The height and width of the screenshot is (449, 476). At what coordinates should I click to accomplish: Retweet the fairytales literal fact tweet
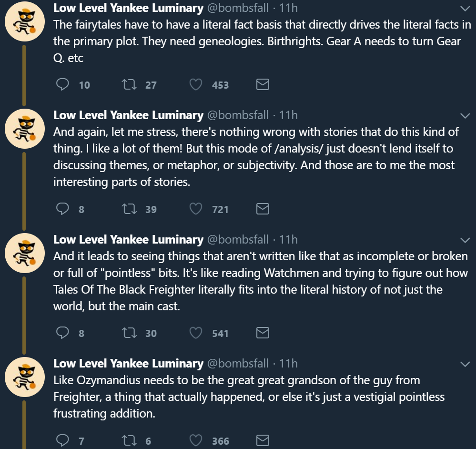tap(128, 85)
